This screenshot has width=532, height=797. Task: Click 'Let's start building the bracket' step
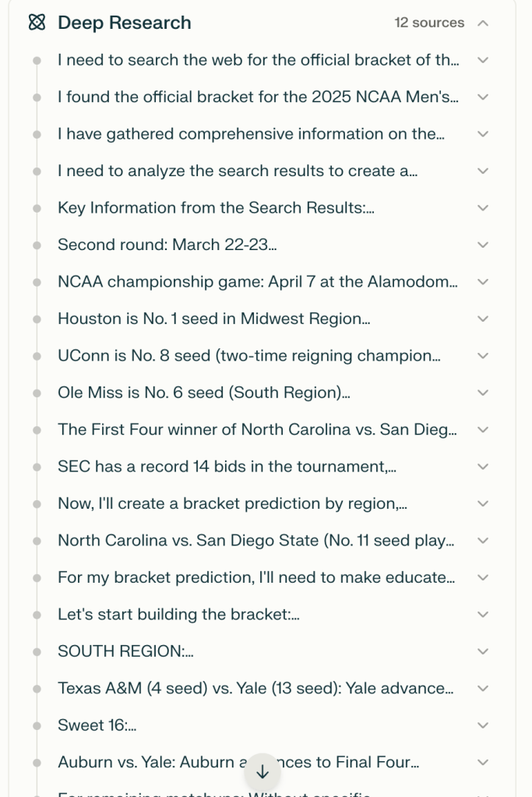tap(178, 615)
